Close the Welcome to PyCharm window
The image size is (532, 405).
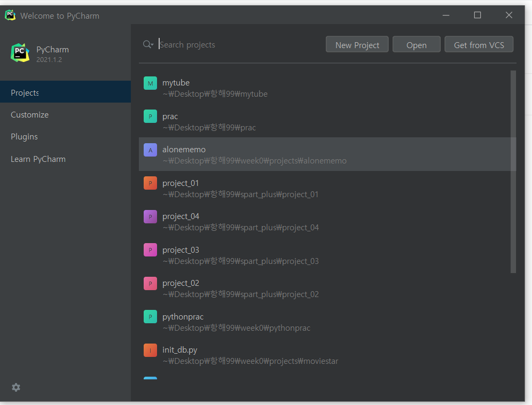coord(509,15)
